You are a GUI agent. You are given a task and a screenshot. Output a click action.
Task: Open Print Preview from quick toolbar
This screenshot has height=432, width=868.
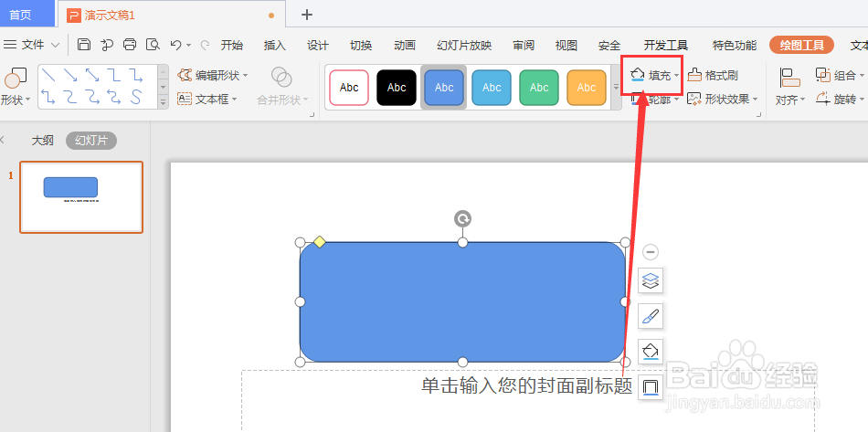[153, 45]
